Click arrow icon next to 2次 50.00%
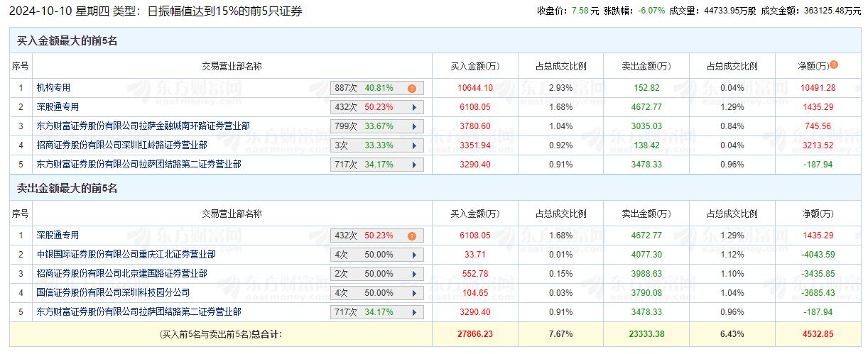This screenshot has height=354, width=868. coord(413,274)
